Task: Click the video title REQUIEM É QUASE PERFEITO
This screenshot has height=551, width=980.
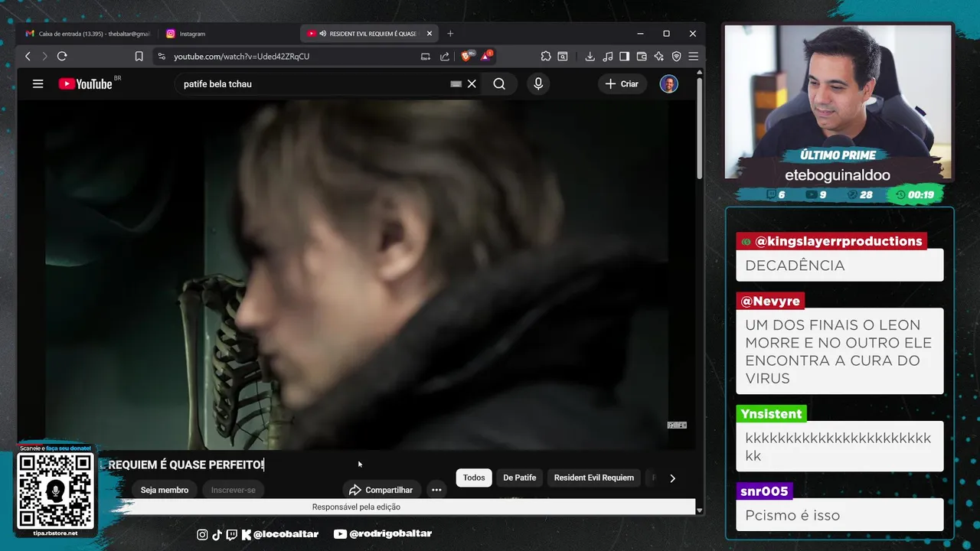Action: pyautogui.click(x=186, y=465)
